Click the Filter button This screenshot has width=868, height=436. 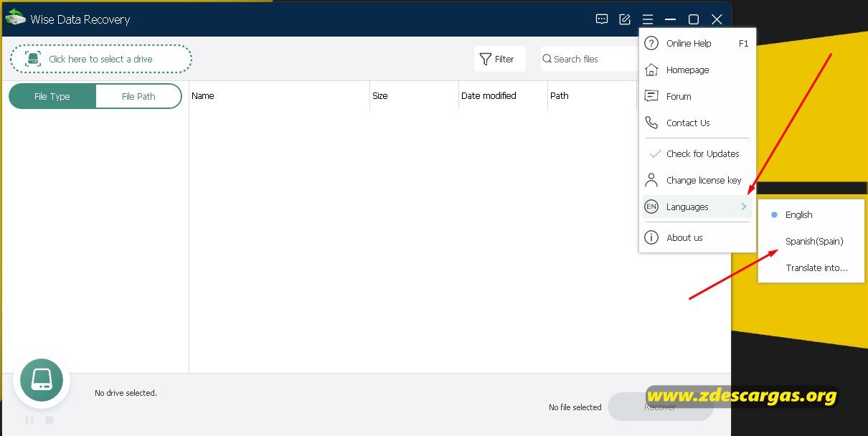pyautogui.click(x=499, y=59)
